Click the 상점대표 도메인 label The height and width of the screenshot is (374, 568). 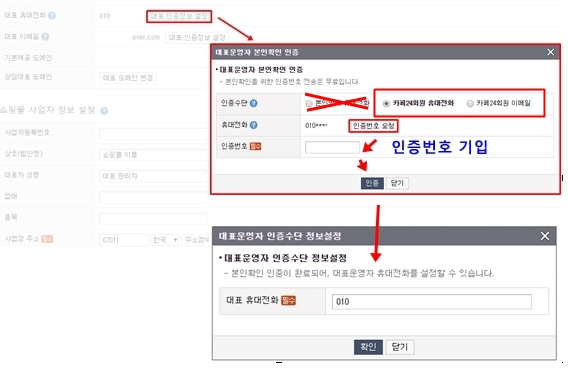click(28, 77)
